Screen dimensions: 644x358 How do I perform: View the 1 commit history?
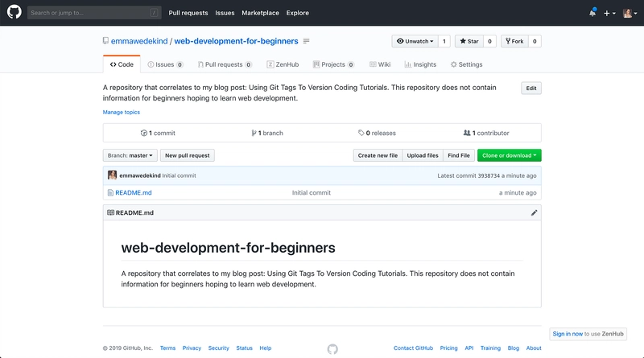point(158,133)
